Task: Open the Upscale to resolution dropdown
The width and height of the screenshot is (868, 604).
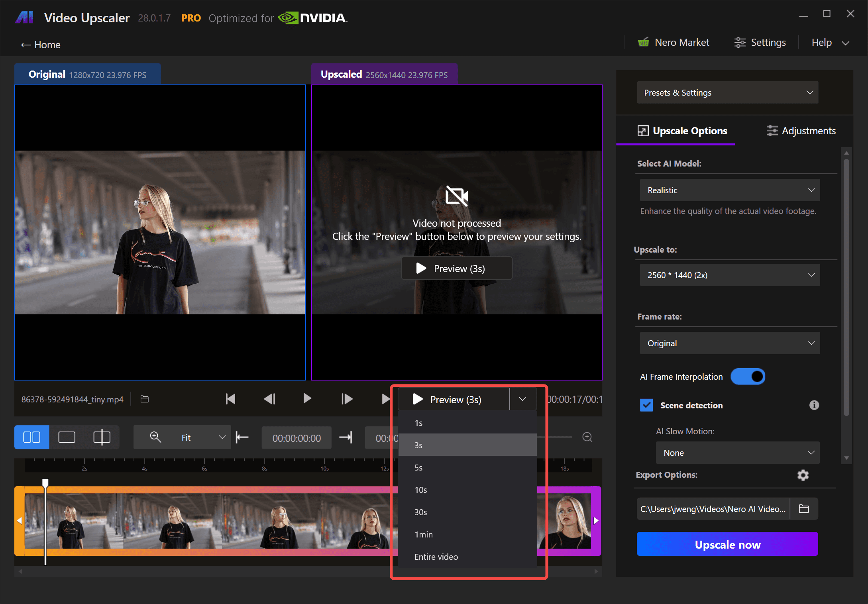Action: pos(729,275)
